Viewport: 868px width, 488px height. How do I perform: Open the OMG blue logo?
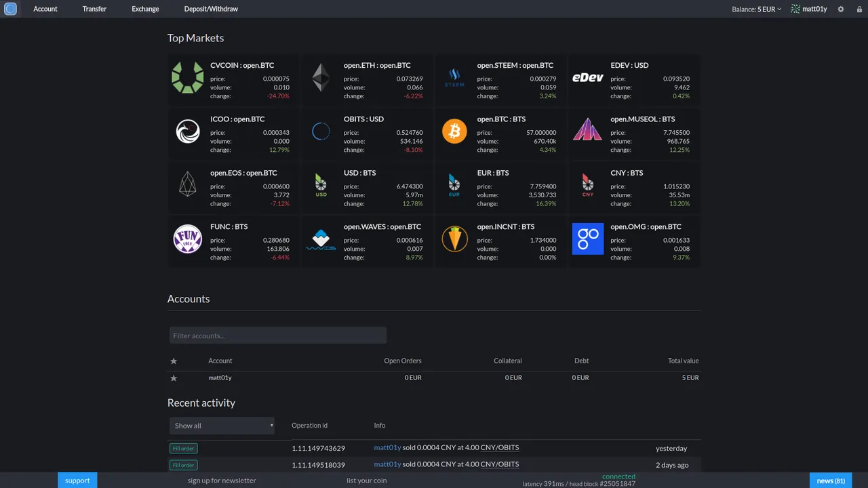[x=588, y=239]
